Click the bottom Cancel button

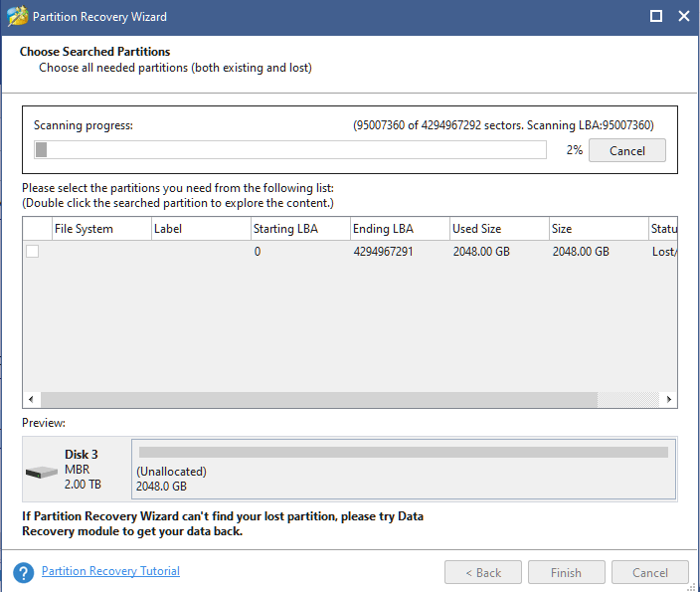click(x=649, y=572)
